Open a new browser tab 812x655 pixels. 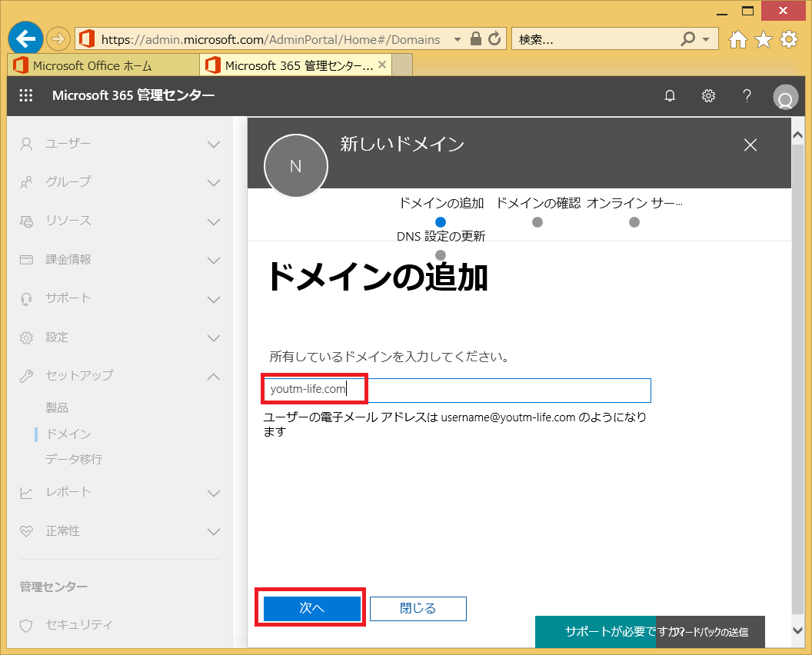coord(402,65)
